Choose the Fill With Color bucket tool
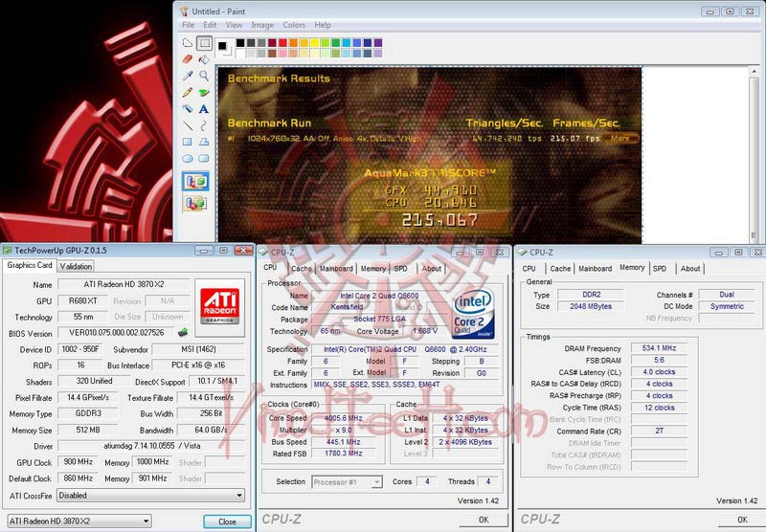766x532 pixels. (x=204, y=59)
